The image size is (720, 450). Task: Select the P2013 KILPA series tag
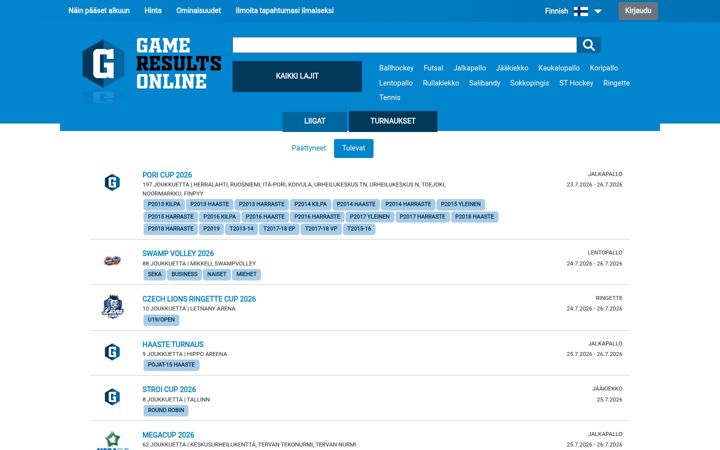coord(164,204)
